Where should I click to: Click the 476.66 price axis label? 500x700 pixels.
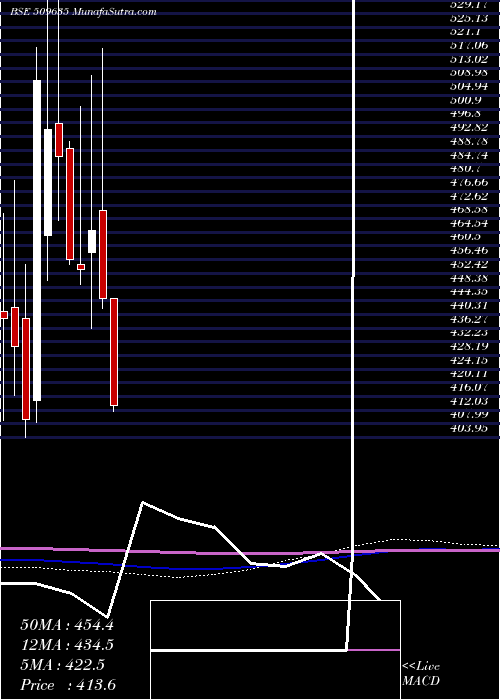(x=468, y=182)
